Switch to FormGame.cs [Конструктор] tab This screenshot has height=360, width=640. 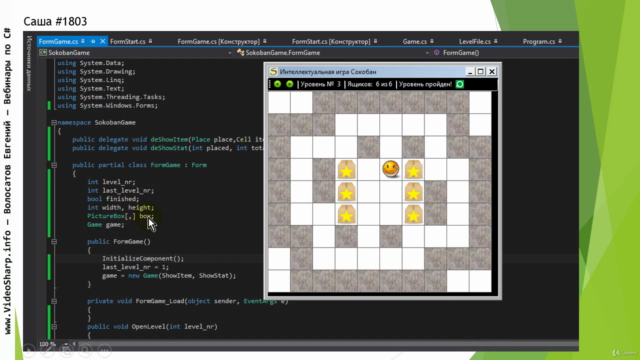coord(218,41)
